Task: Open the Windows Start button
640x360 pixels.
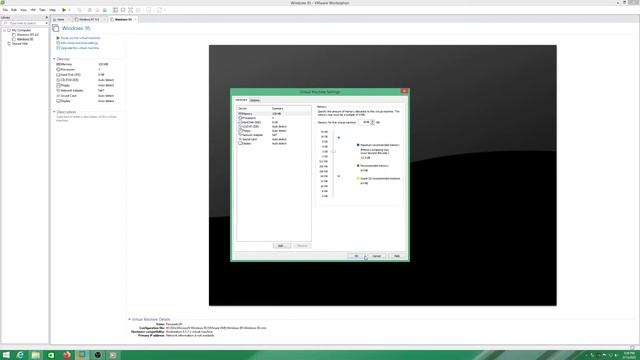Action: pyautogui.click(x=6, y=355)
